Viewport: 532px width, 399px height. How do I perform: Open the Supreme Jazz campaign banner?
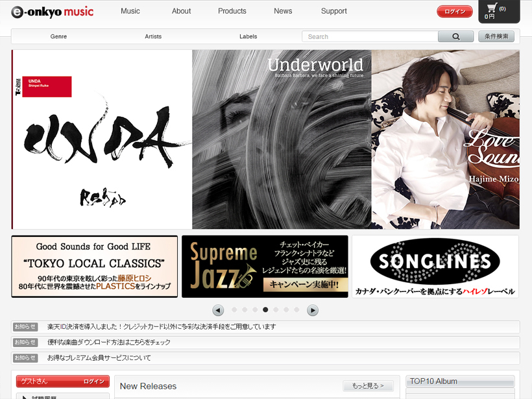click(265, 267)
